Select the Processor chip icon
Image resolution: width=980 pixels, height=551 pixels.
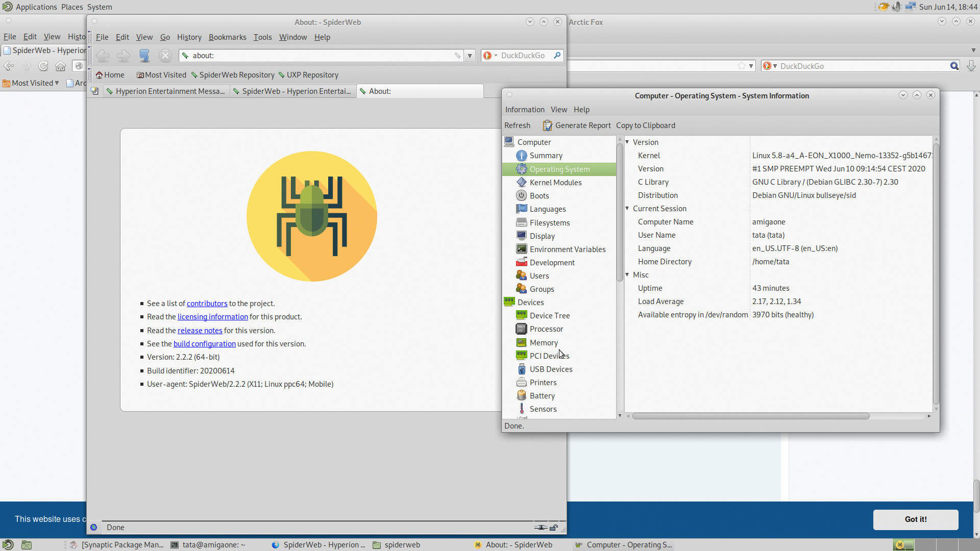tap(521, 329)
